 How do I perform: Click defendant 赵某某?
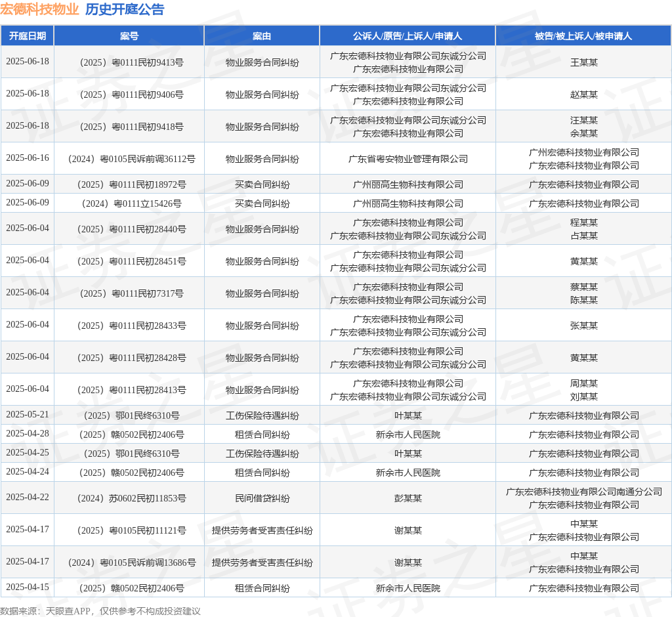pyautogui.click(x=583, y=95)
